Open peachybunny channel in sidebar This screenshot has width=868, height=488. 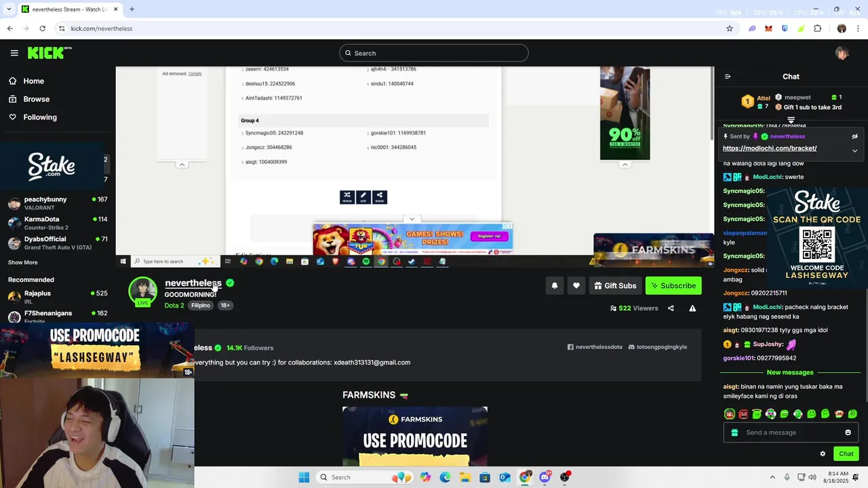[x=58, y=203]
